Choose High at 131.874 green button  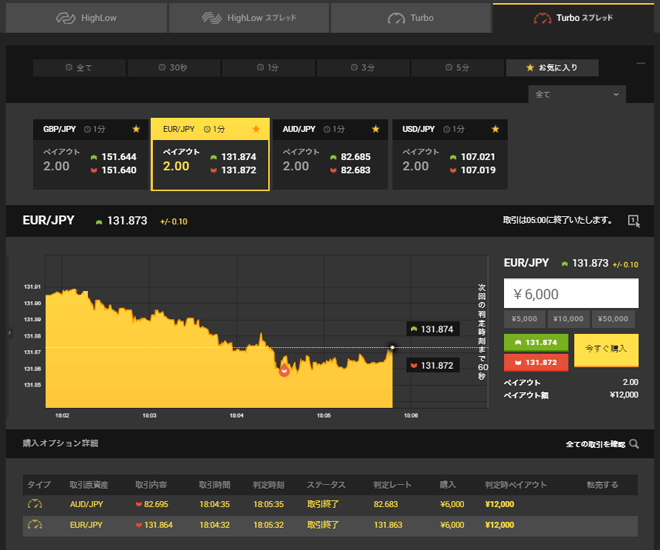point(536,343)
